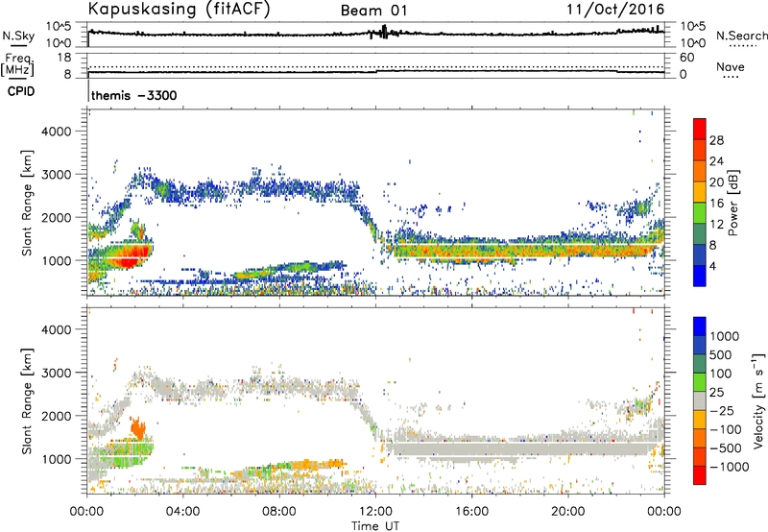The image size is (768, 532).
Task: Click the red high-power patch in power panel
Action: pyautogui.click(x=129, y=258)
